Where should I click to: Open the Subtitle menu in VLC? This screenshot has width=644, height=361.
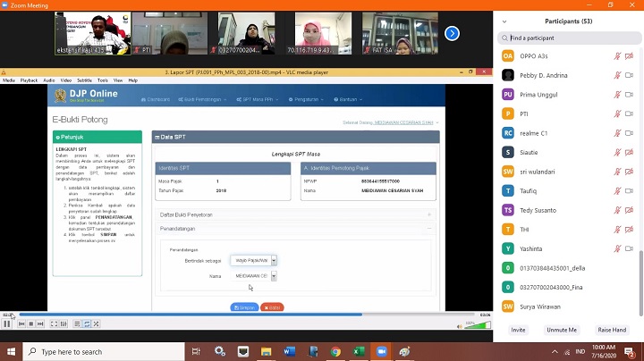tap(83, 80)
